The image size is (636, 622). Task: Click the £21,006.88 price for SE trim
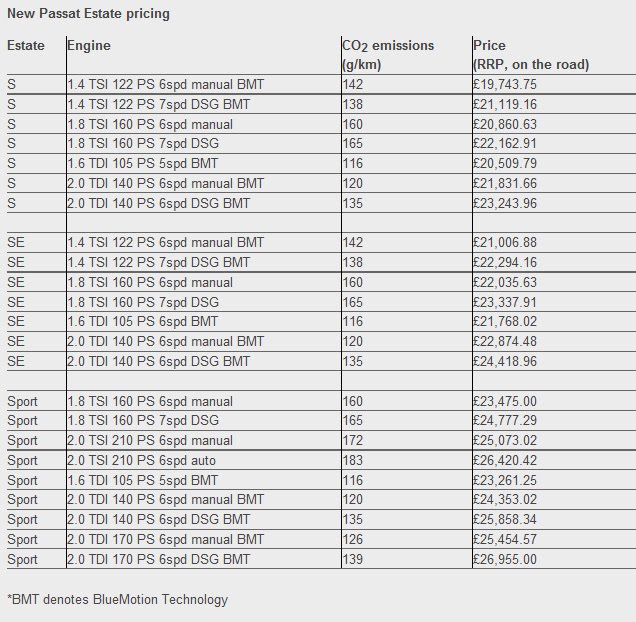[x=505, y=243]
